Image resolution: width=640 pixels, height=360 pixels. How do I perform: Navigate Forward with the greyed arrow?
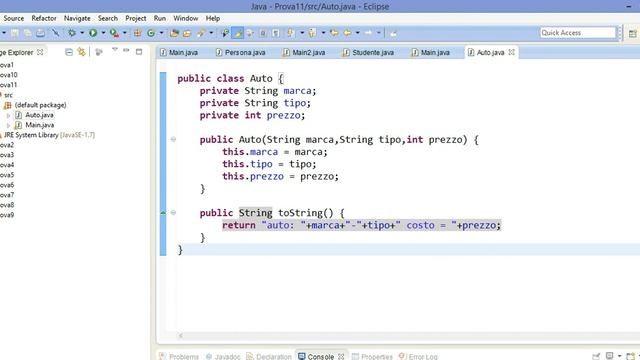369,33
